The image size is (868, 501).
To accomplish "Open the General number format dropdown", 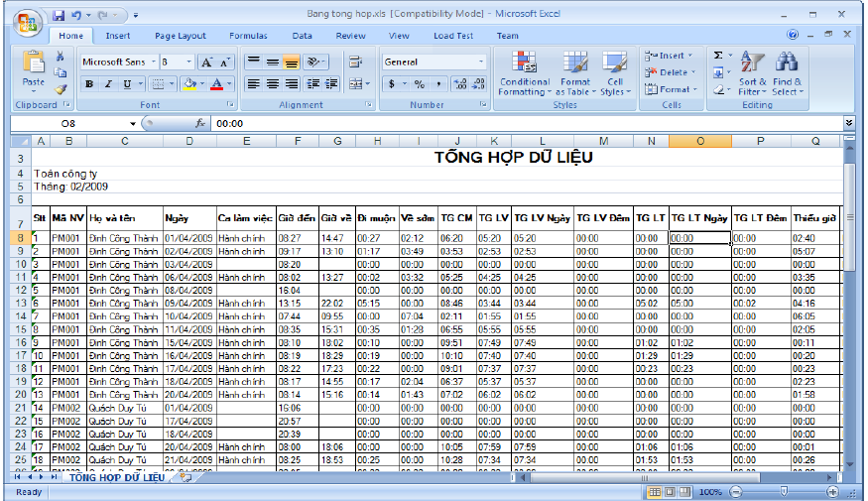I will (x=480, y=62).
